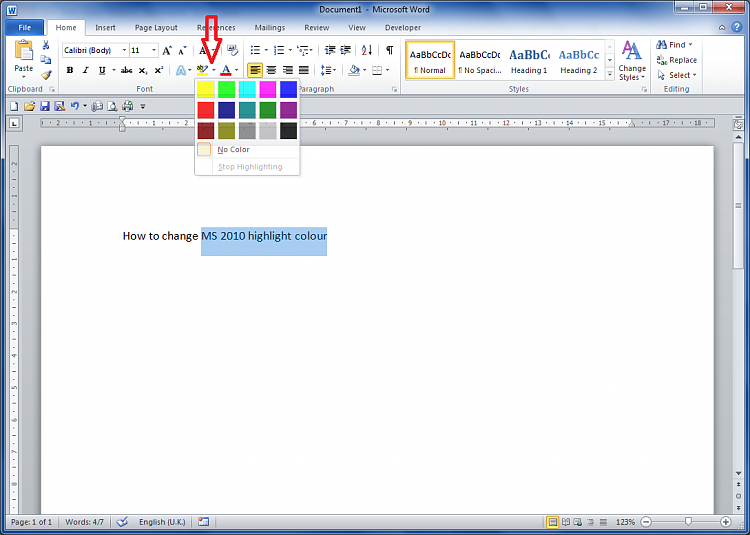Screen dimensions: 750x535
Task: Expand the Line Spacing dropdown
Action: pos(334,70)
